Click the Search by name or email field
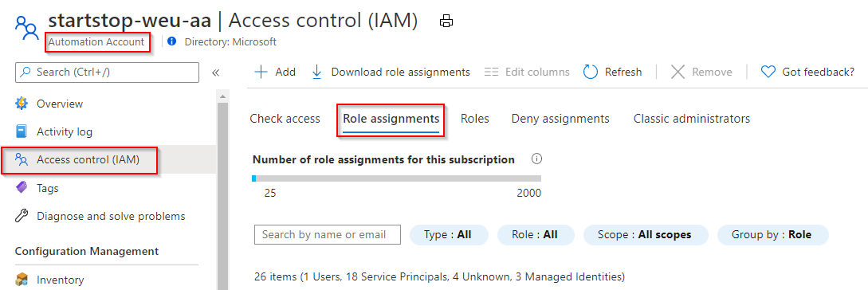Image resolution: width=868 pixels, height=290 pixels. 328,235
